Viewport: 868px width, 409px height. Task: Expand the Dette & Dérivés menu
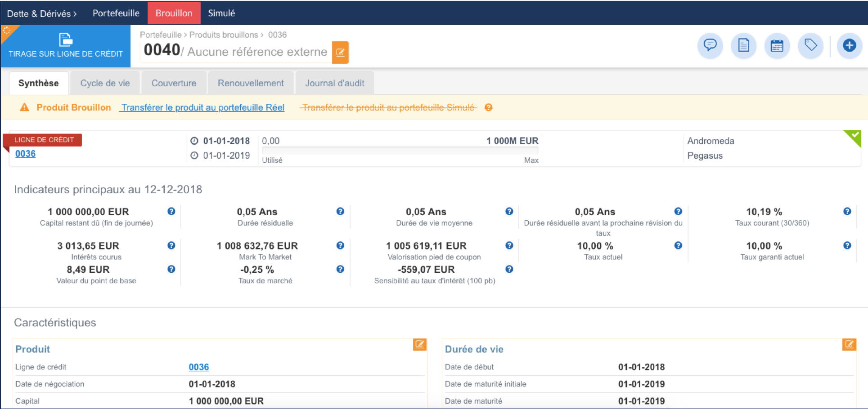(x=41, y=13)
